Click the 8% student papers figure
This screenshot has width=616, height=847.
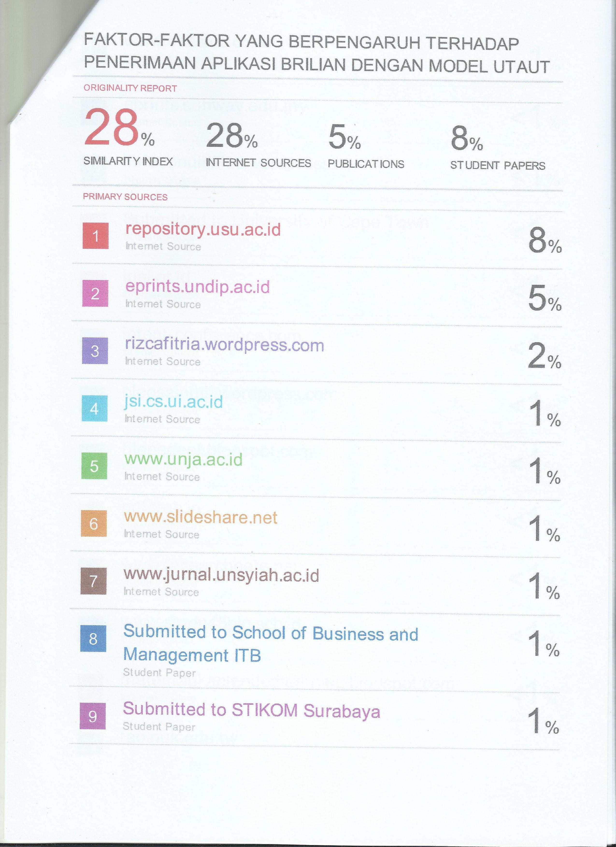466,139
